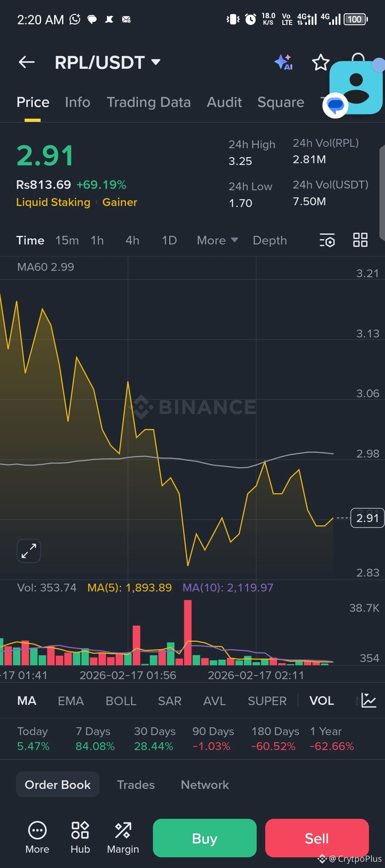
Task: Open Margin trading shortcut
Action: click(123, 837)
